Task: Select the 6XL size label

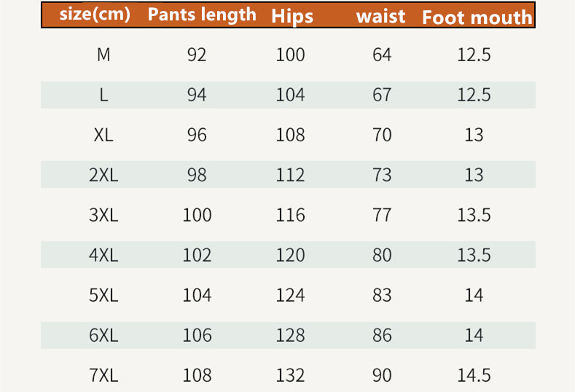Action: pyautogui.click(x=103, y=335)
